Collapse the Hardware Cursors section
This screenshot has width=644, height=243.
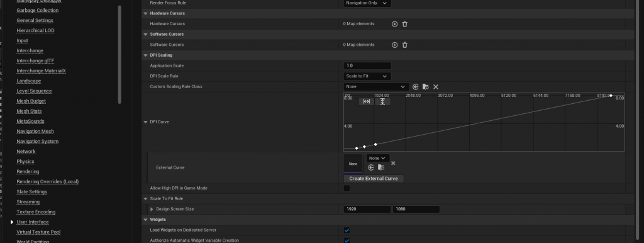click(145, 13)
